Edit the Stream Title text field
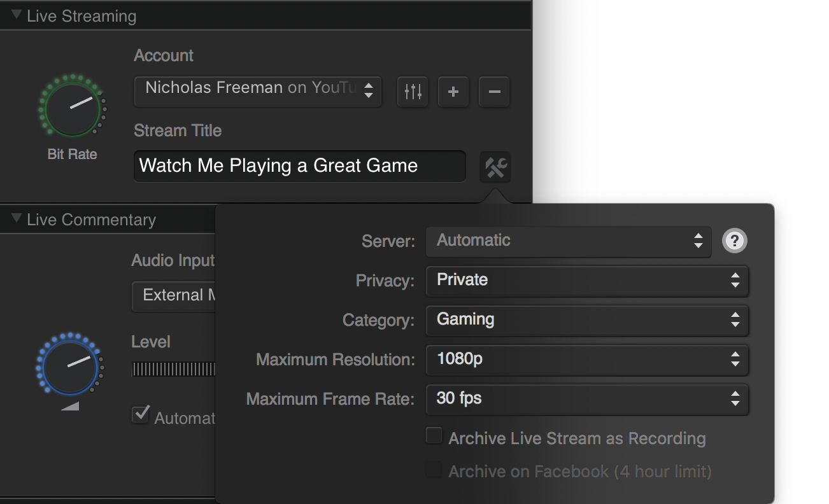Viewport: 829px width, 504px height. point(300,166)
